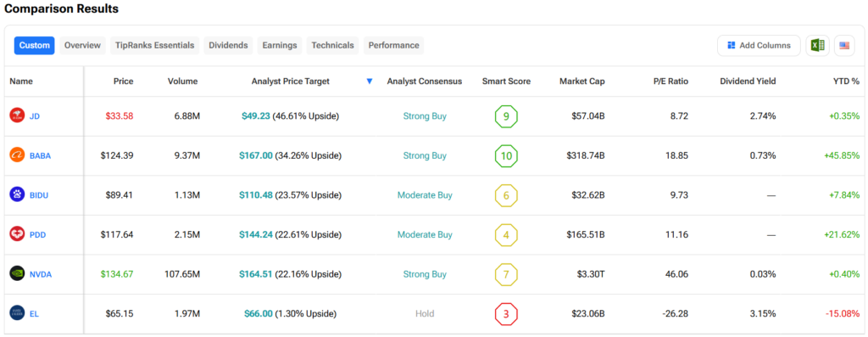Switch to the TipRanks Essentials tab

pos(155,46)
